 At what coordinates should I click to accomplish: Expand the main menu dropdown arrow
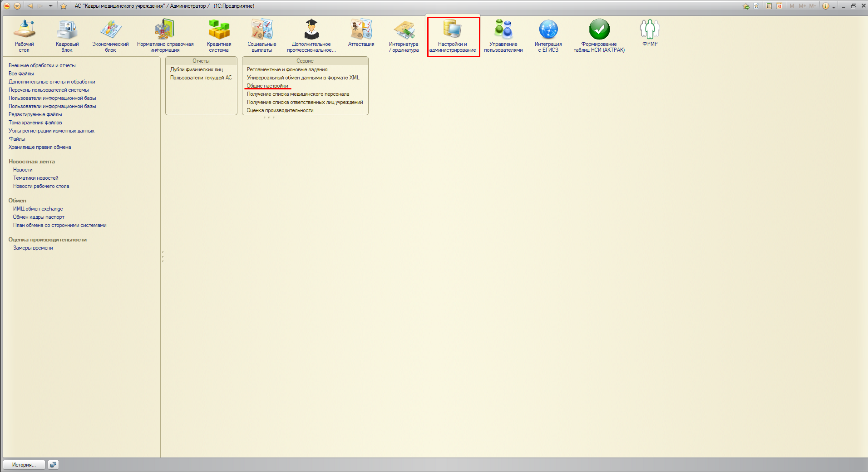point(17,6)
